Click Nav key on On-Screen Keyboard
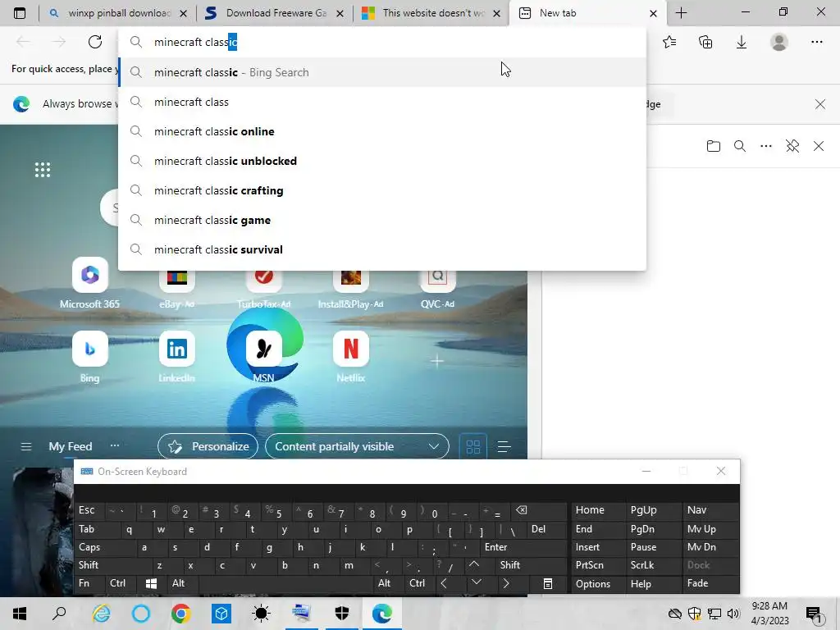The width and height of the screenshot is (840, 630). tap(711, 510)
